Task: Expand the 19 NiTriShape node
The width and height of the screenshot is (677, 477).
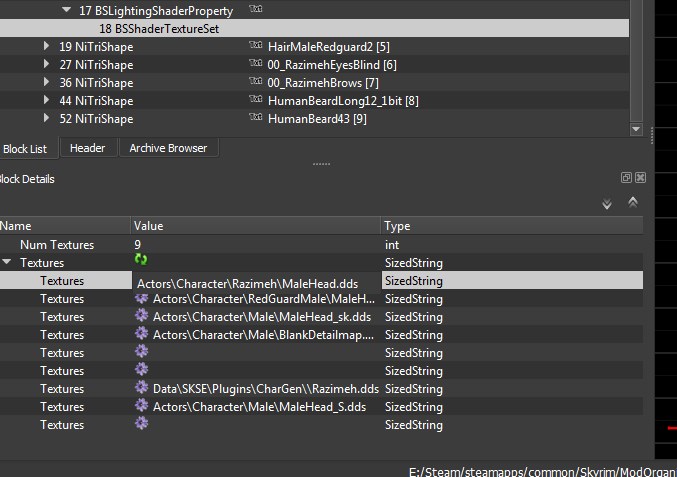Action: point(46,46)
